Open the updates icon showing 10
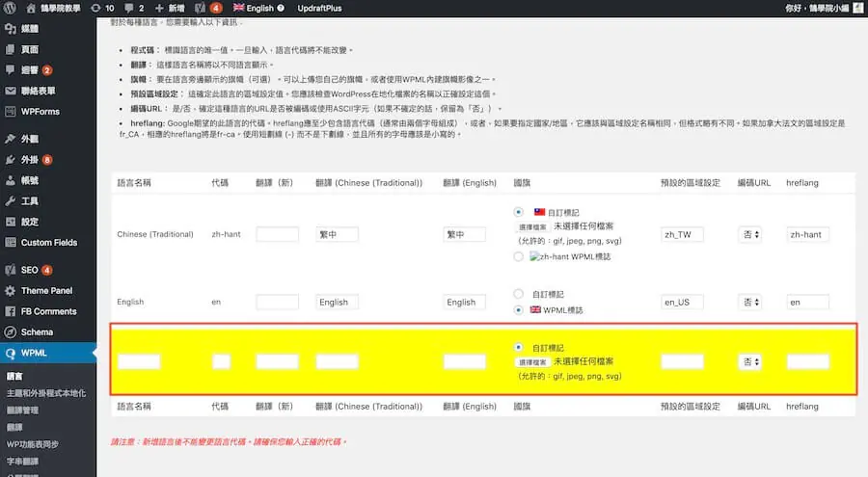The image size is (868, 477). point(95,8)
